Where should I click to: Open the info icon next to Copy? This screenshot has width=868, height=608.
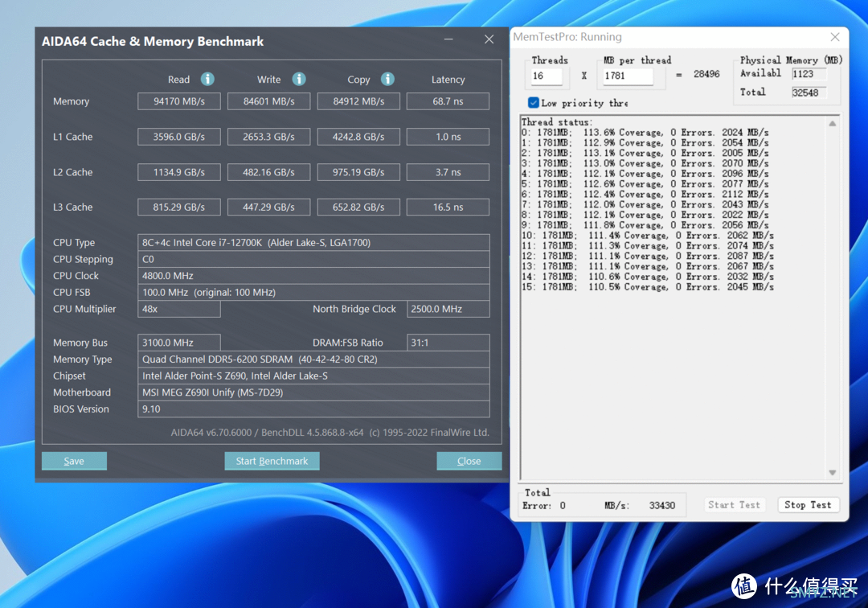pos(387,79)
